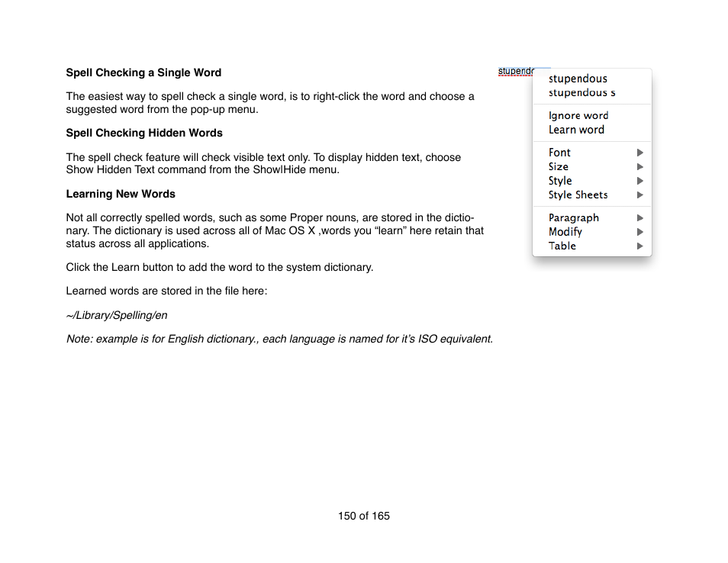Open the Font submenu
The image size is (728, 563).
pyautogui.click(x=592, y=153)
